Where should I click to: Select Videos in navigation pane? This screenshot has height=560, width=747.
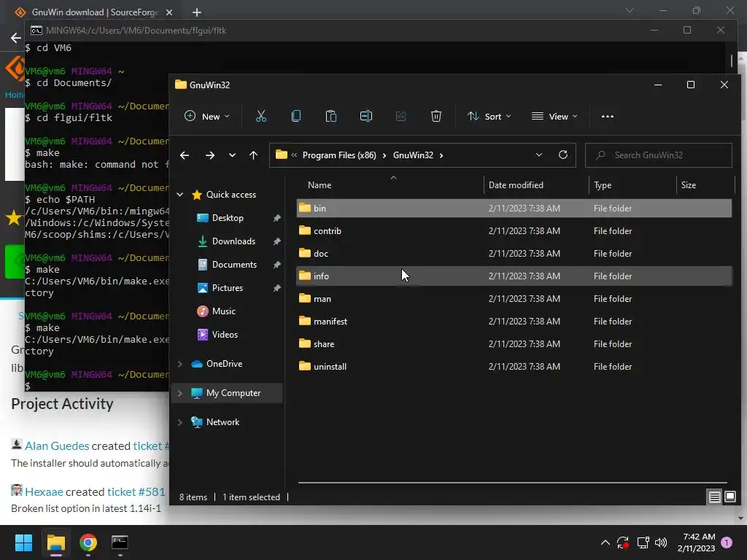225,335
